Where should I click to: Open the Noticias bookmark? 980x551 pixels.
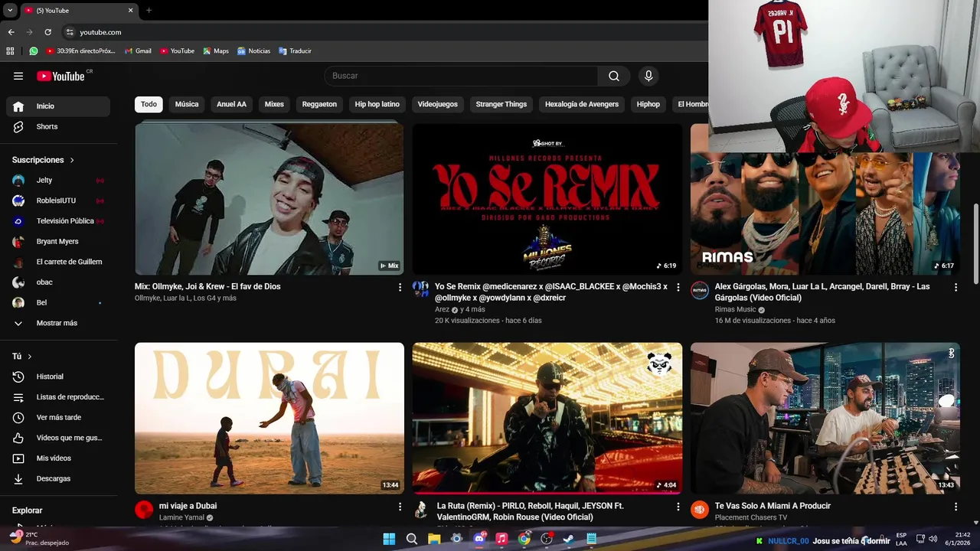253,51
